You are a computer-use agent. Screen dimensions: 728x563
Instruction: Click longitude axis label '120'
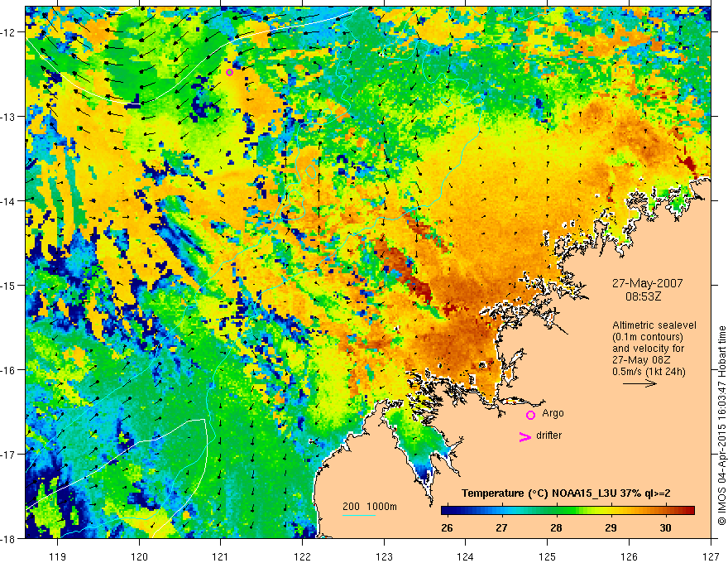click(139, 556)
